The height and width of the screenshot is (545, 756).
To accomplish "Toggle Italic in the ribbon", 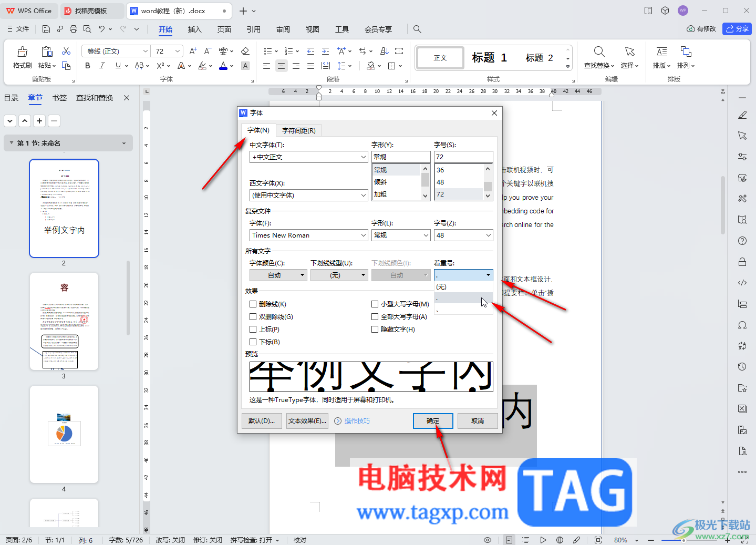I will click(x=102, y=66).
